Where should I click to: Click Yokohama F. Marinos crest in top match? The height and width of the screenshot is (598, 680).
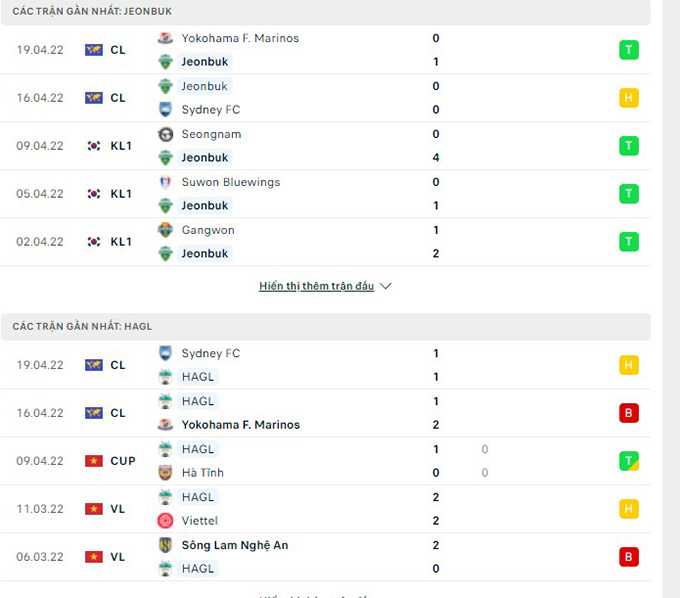click(x=166, y=38)
